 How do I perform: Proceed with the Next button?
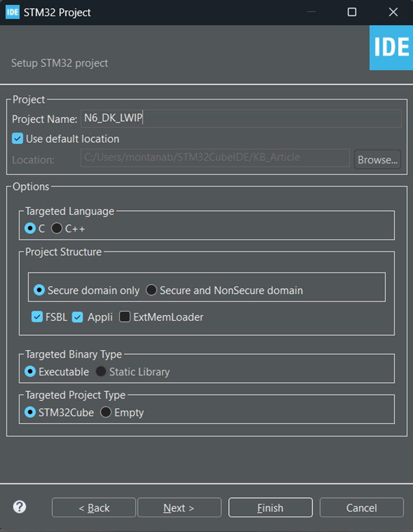pos(179,508)
